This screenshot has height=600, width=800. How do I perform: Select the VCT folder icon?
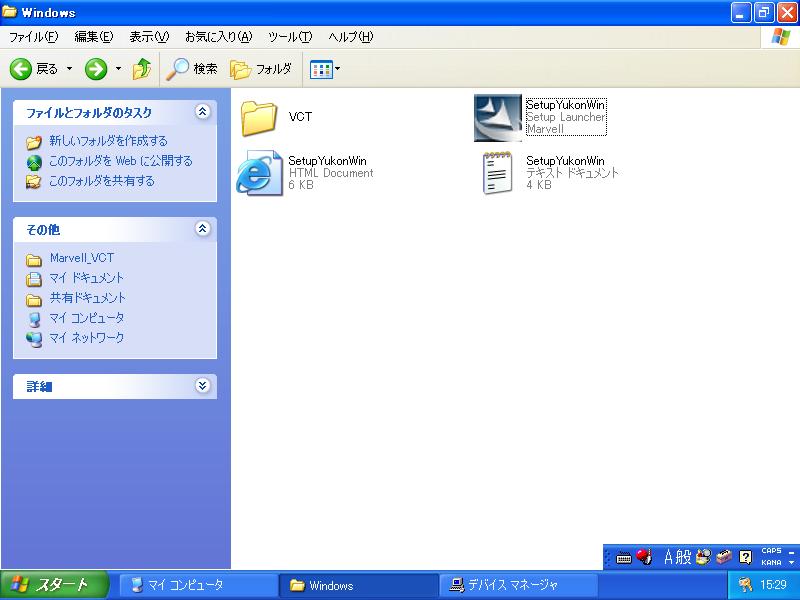click(x=259, y=118)
